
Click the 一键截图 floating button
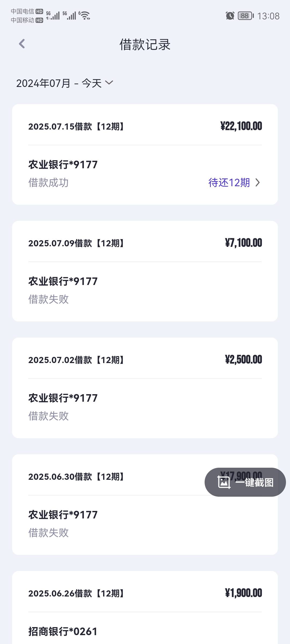tap(245, 482)
